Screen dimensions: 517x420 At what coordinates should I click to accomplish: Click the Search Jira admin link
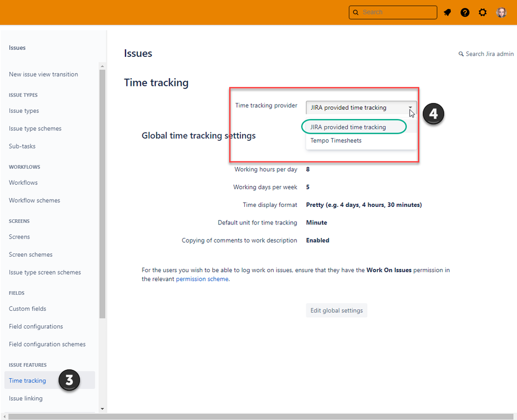(486, 54)
